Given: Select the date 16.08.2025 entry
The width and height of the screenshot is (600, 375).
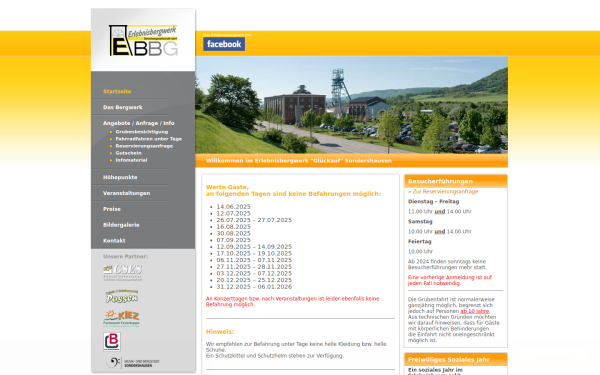Looking at the screenshot, I should click(x=233, y=227).
